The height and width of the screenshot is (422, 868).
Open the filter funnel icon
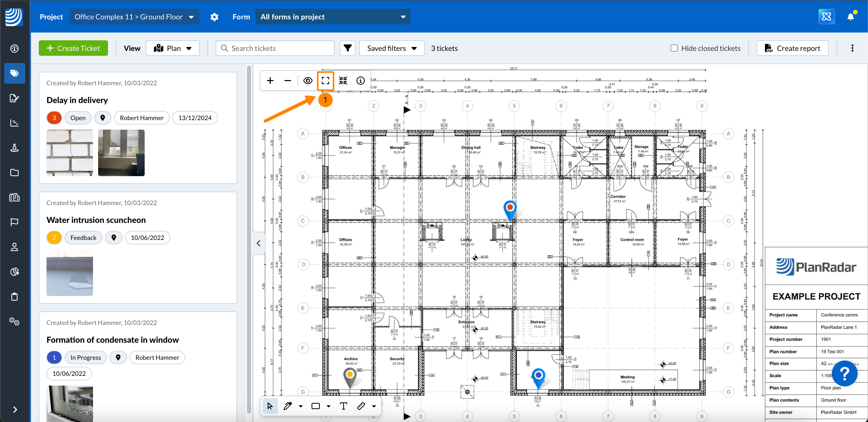[347, 48]
